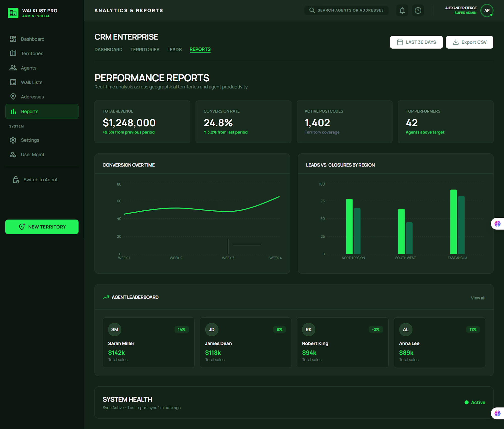Open Settings under System section
Screen dimensions: 504x429
click(30, 140)
